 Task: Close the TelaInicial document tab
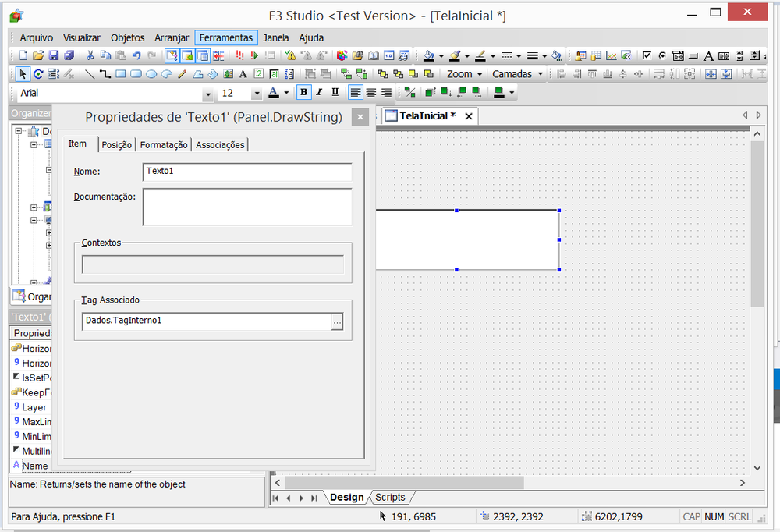(x=469, y=116)
